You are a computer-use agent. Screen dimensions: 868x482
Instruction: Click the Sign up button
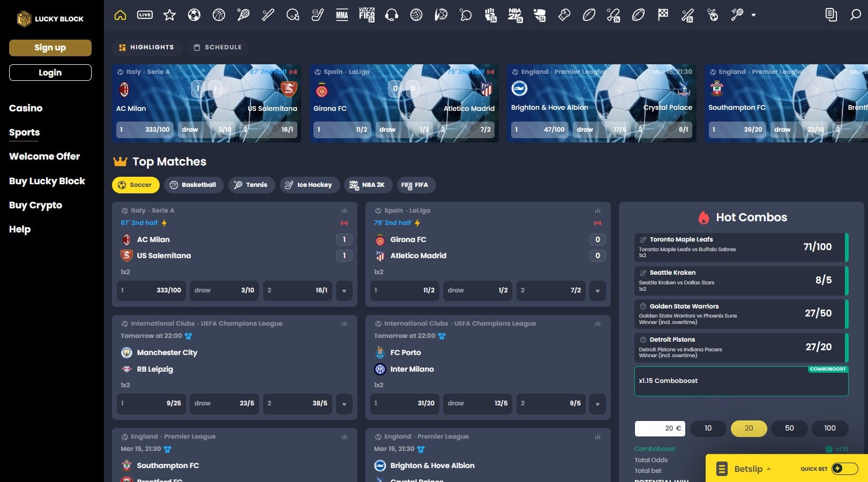coord(50,48)
